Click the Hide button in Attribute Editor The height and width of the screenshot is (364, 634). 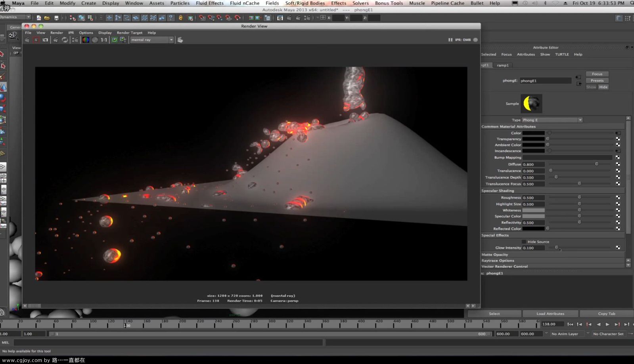pyautogui.click(x=603, y=87)
